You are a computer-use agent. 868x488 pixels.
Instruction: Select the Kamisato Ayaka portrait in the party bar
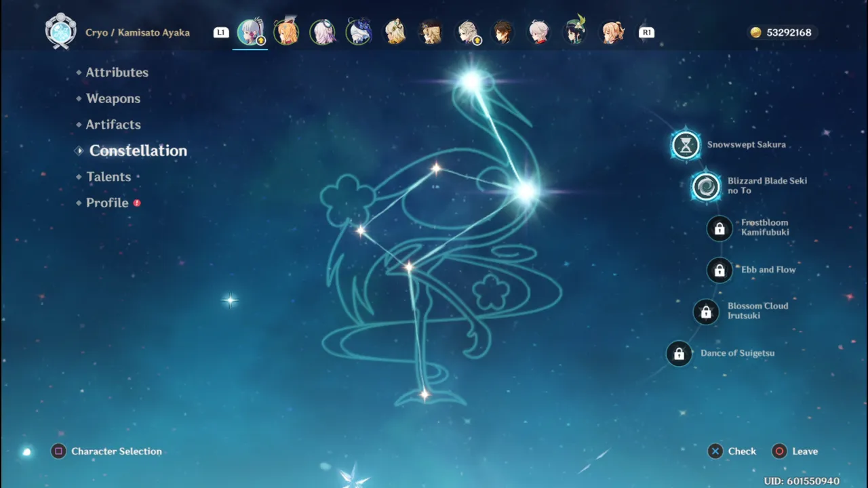pyautogui.click(x=250, y=32)
